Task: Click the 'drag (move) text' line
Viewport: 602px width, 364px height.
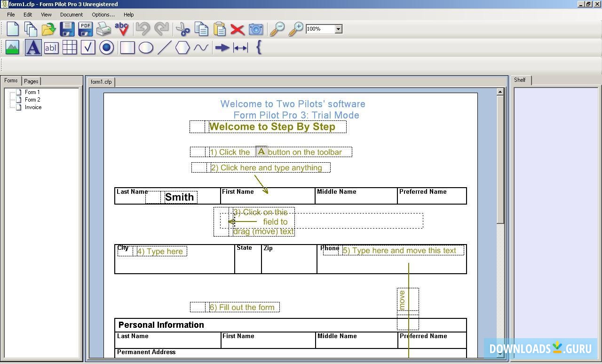Action: 263,231
